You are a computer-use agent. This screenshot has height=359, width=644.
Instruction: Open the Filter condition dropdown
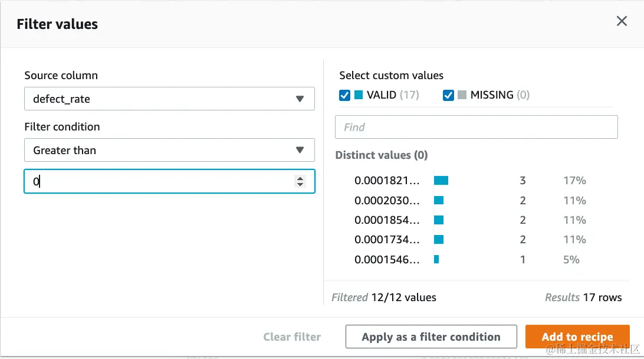(x=169, y=151)
